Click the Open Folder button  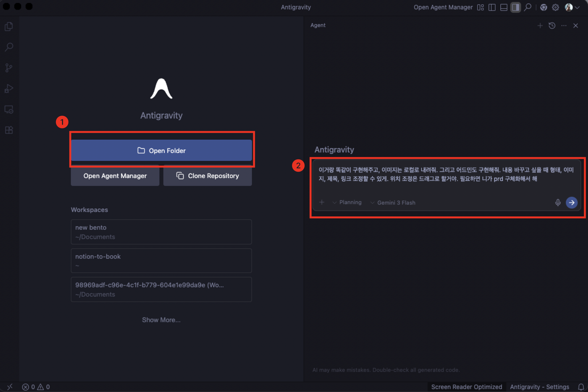(x=161, y=151)
